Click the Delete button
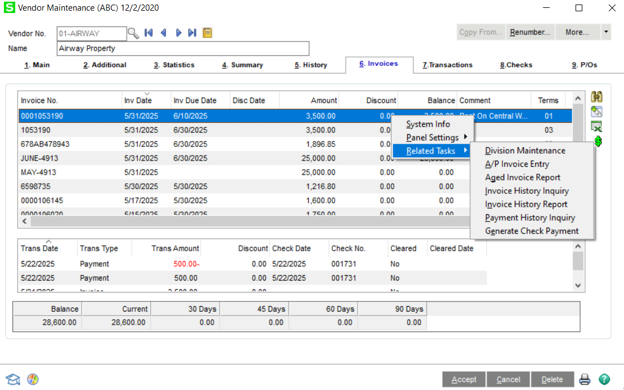The image size is (624, 390). coord(552,380)
